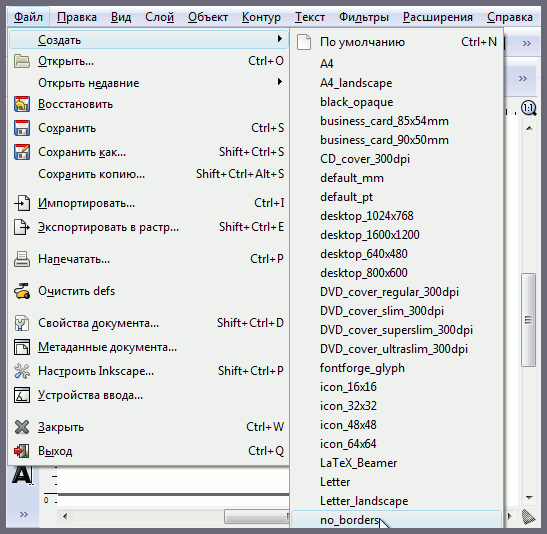Expand hidden toolbar items with top chevron
This screenshot has width=547, height=534.
tap(527, 44)
